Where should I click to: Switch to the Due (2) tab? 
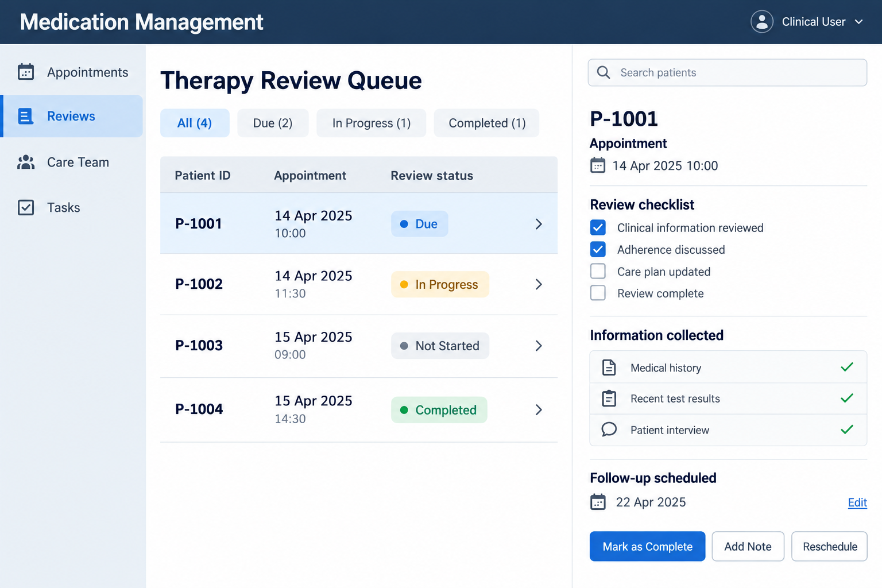pyautogui.click(x=273, y=123)
